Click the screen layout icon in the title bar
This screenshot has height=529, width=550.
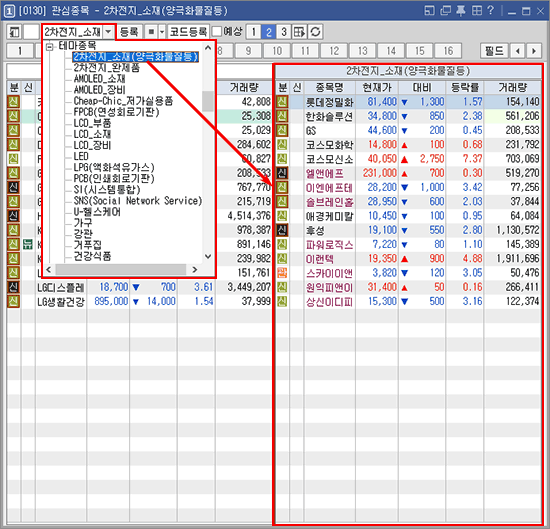[x=429, y=11]
